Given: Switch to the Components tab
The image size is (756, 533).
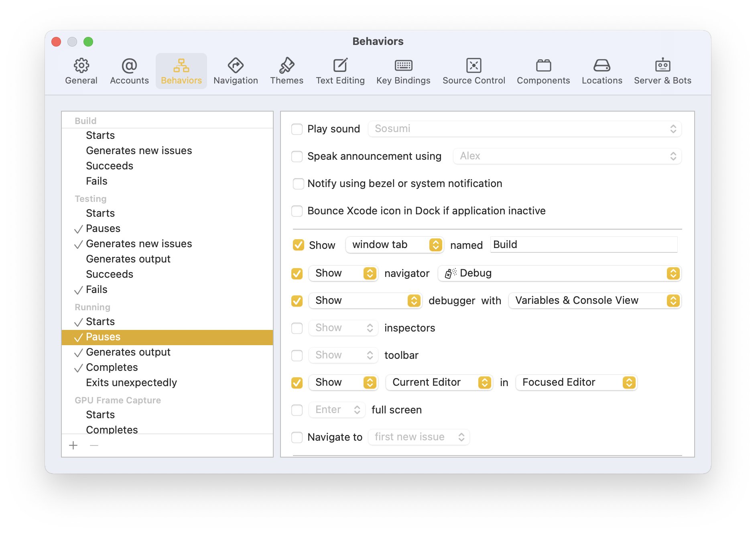Looking at the screenshot, I should tap(543, 71).
